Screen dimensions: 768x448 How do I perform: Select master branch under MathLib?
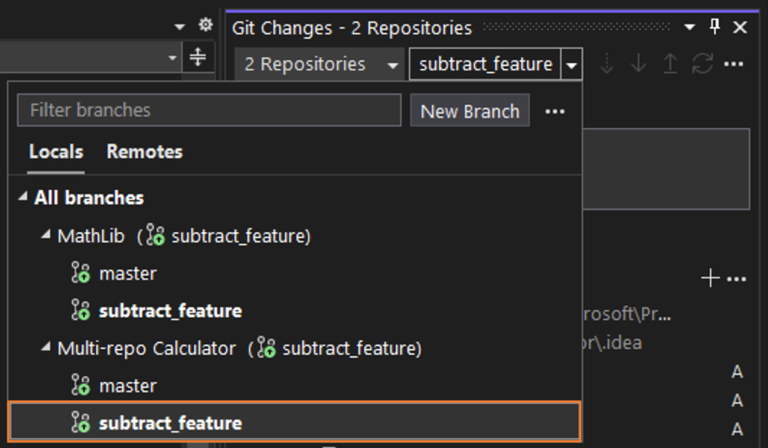(x=127, y=273)
